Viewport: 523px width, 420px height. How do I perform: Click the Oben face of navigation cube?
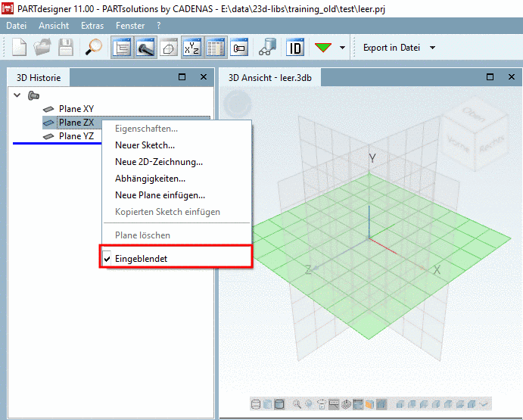pyautogui.click(x=474, y=115)
